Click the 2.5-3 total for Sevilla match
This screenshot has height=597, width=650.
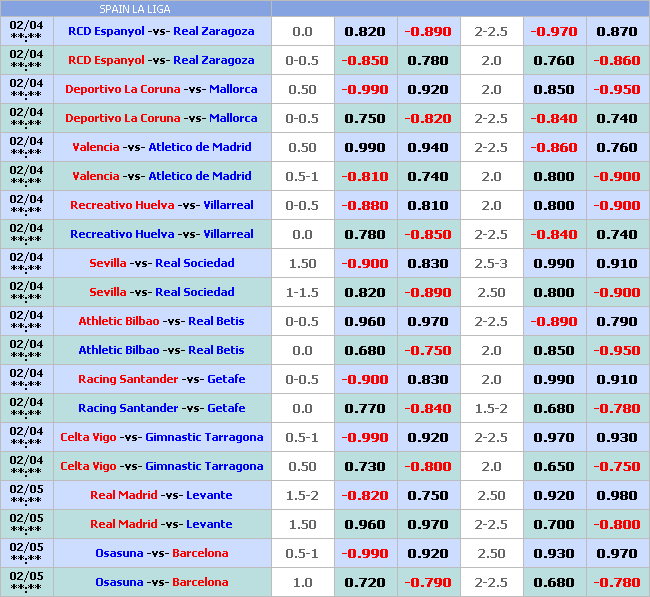point(491,263)
